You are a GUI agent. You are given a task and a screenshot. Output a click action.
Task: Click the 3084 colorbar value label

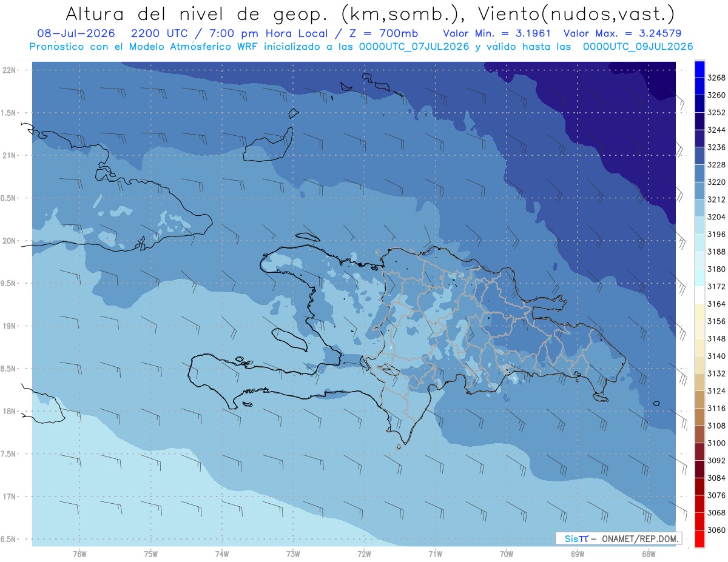(x=716, y=478)
